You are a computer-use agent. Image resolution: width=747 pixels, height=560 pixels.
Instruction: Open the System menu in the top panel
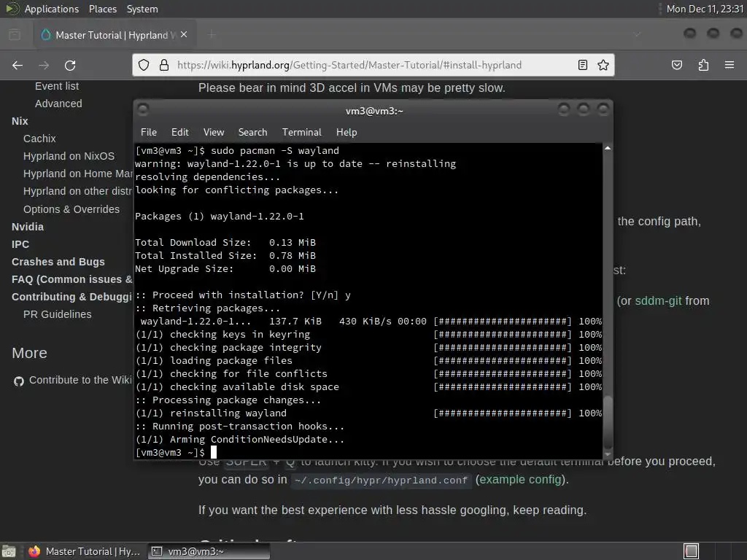pyautogui.click(x=142, y=9)
